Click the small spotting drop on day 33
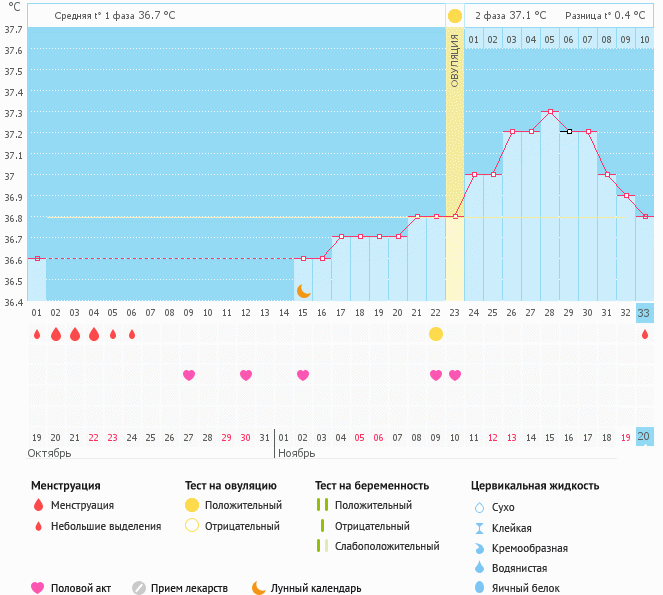Viewport: 663px width, 595px height. tap(645, 334)
